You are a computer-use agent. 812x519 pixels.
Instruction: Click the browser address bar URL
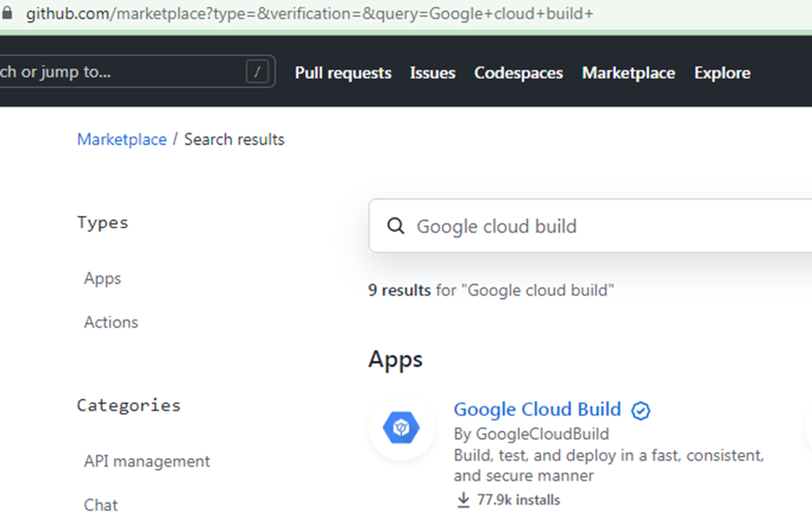tap(308, 13)
